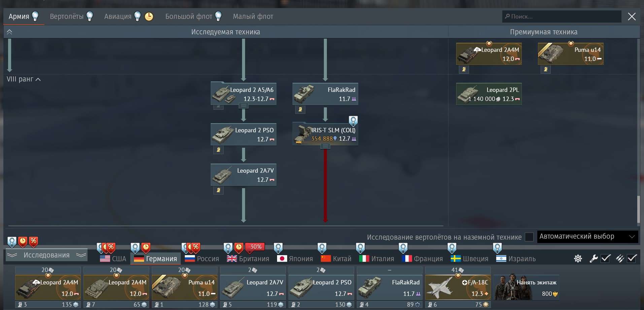
Task: Click the Нанять экипаж button
Action: click(527, 288)
